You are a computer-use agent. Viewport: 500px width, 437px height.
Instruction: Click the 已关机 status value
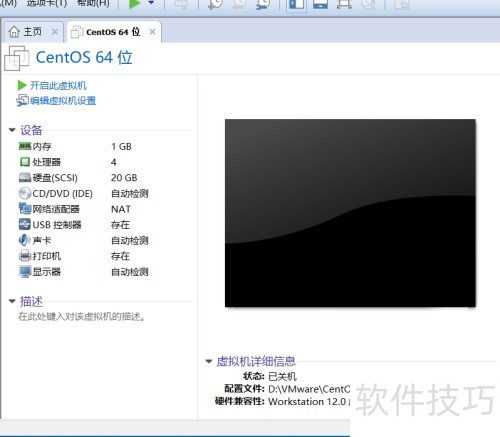tap(282, 376)
